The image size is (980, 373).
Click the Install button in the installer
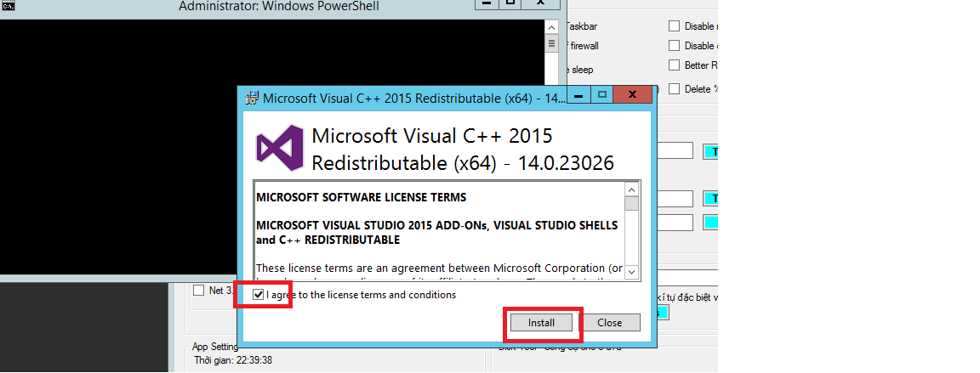[x=541, y=323]
